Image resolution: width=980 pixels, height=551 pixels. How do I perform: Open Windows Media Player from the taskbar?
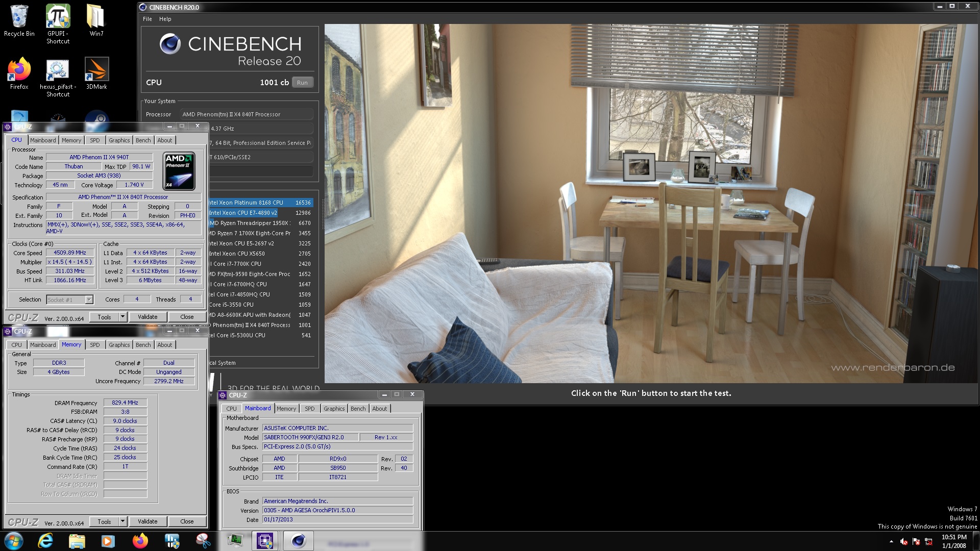[x=108, y=541]
